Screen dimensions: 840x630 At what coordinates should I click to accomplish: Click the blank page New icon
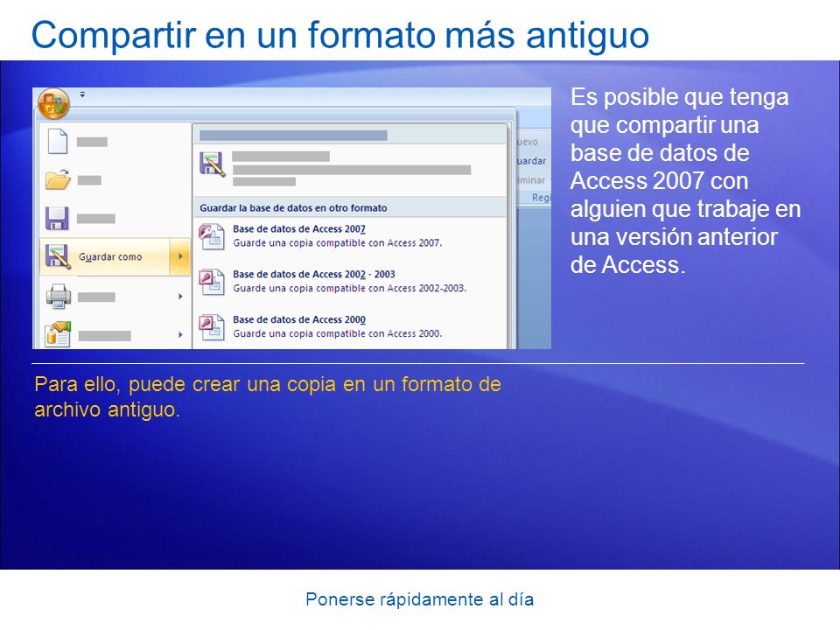(58, 142)
